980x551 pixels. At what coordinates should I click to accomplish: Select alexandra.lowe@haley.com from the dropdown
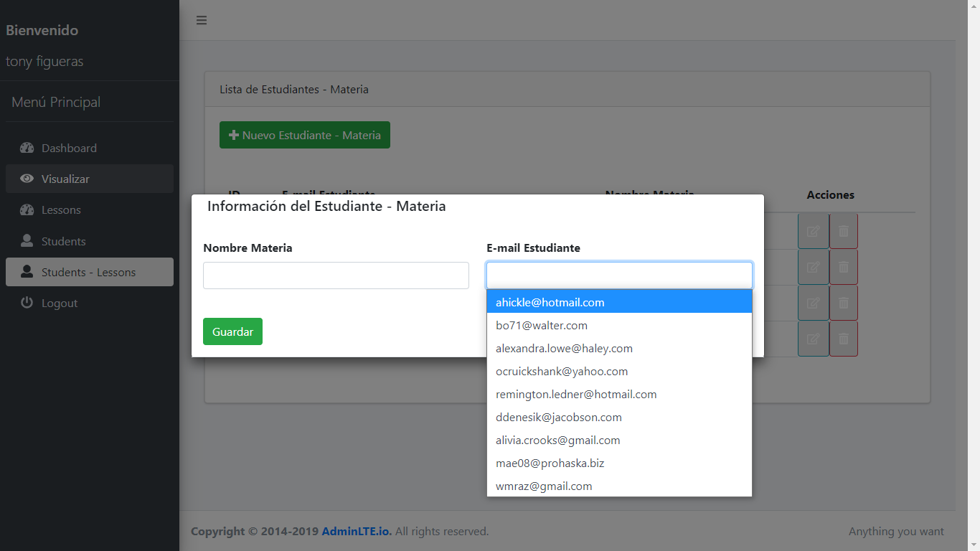point(564,348)
